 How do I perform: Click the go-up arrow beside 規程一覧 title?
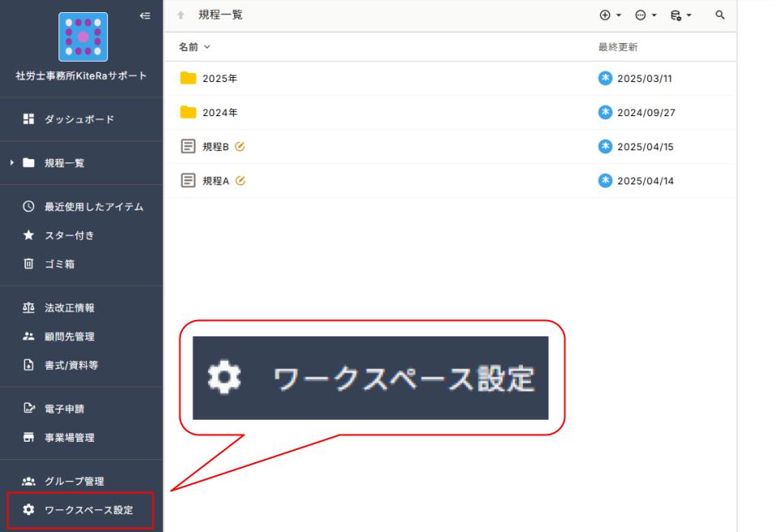pyautogui.click(x=181, y=15)
